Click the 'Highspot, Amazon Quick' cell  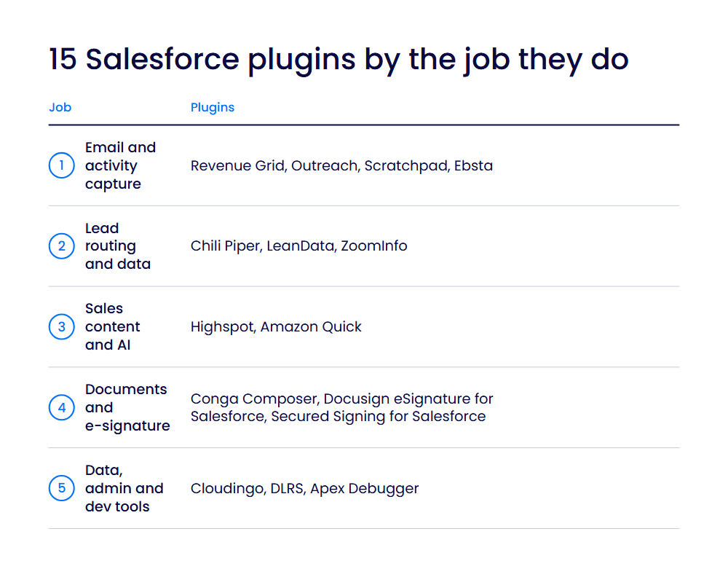276,327
